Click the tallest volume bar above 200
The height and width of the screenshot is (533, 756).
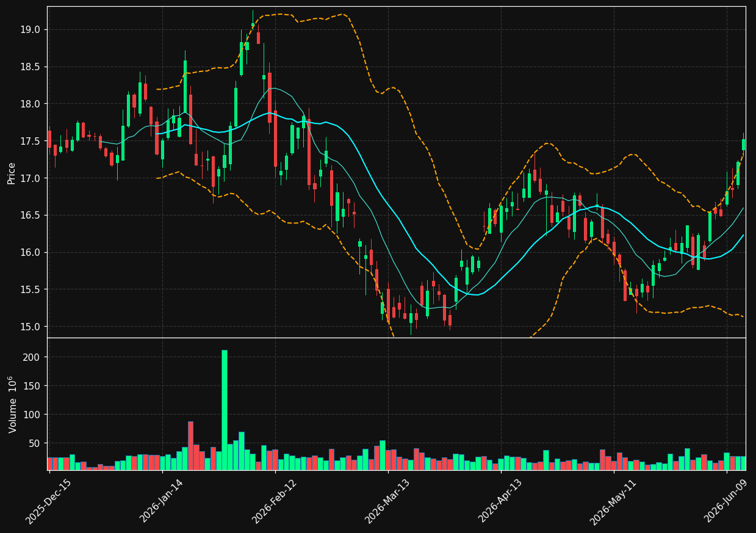click(x=224, y=410)
